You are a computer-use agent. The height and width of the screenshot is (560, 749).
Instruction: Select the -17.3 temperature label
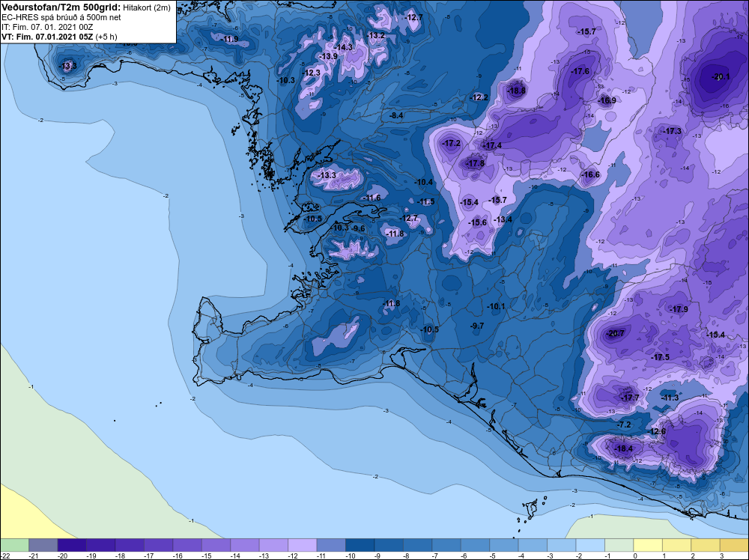tap(673, 131)
